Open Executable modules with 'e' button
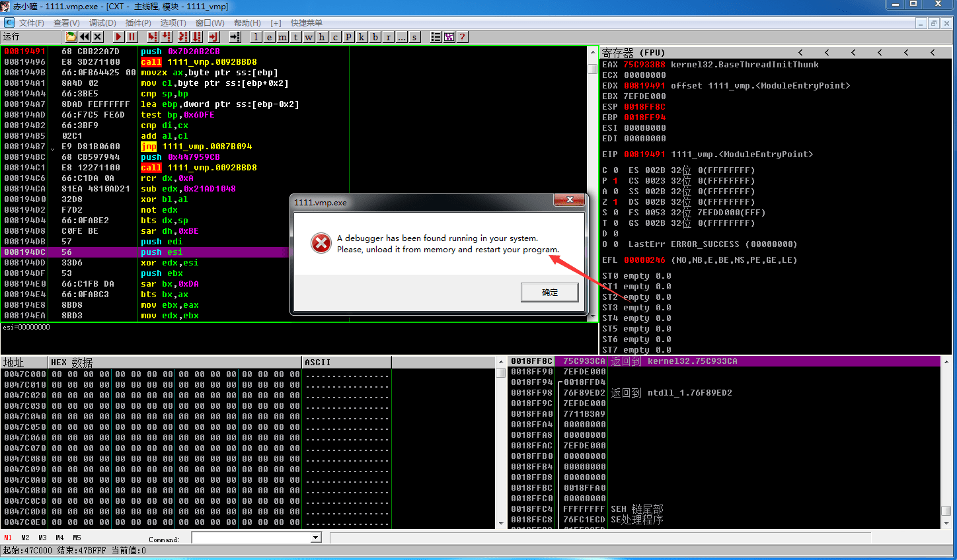The image size is (957, 560). 269,37
